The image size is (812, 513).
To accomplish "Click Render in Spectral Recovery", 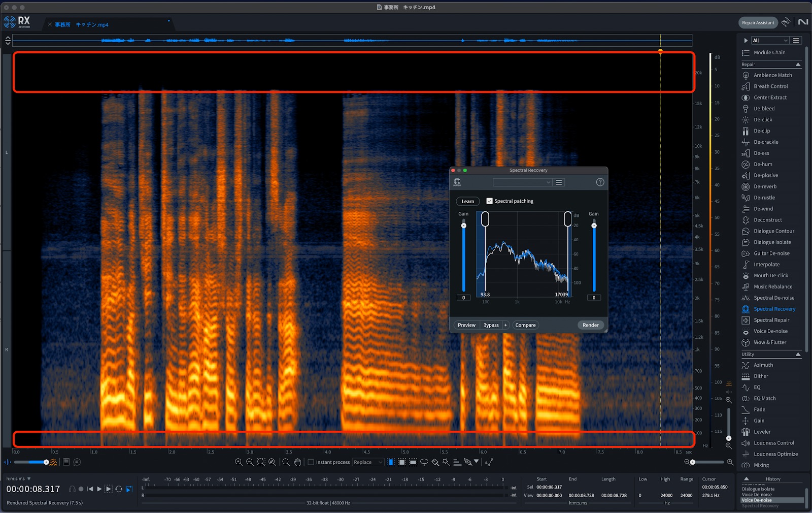I will click(590, 325).
